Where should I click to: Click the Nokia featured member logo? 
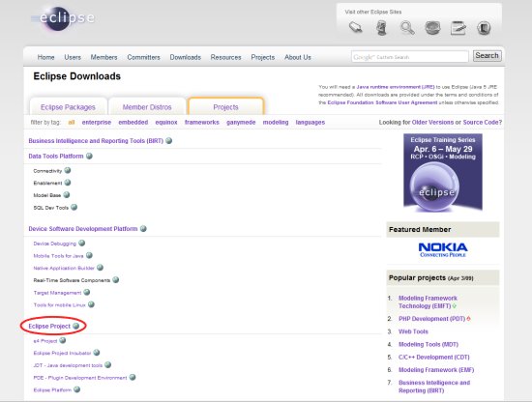click(443, 250)
